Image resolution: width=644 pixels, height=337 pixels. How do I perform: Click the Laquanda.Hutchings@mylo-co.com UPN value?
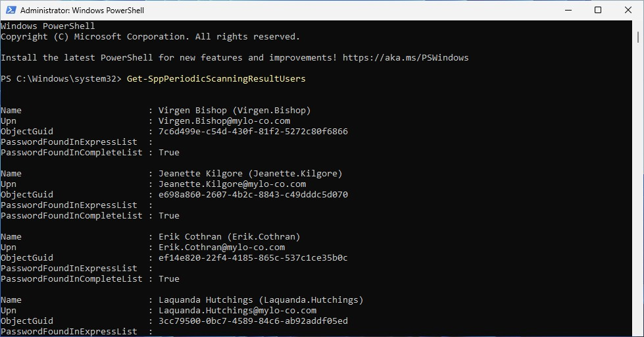click(237, 310)
